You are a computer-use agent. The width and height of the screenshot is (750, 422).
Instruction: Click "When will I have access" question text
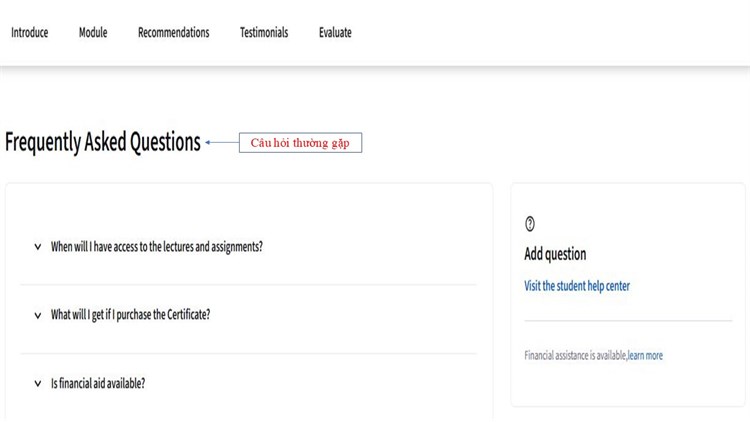pyautogui.click(x=157, y=246)
